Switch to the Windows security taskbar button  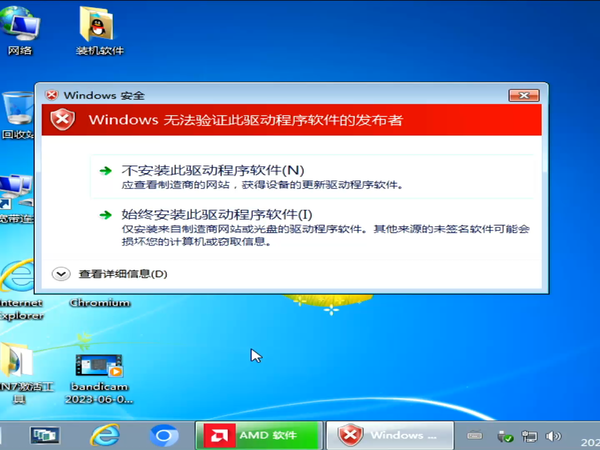click(390, 435)
